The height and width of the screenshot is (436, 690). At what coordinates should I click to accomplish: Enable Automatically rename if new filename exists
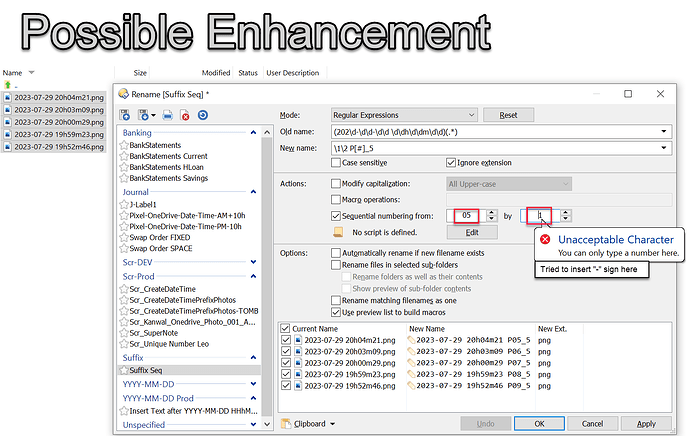336,253
